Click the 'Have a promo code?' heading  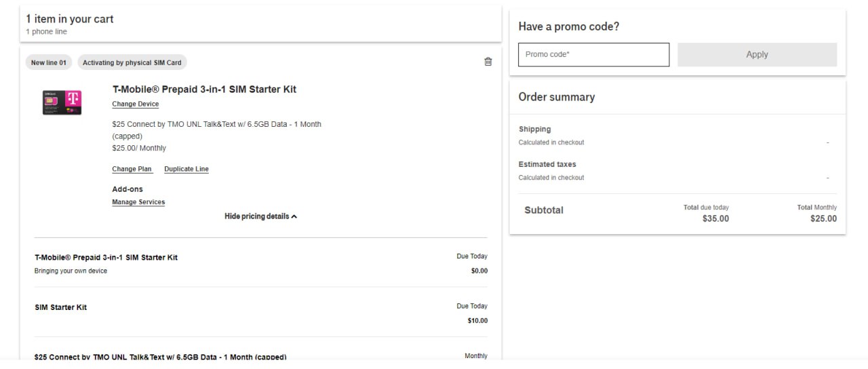569,26
